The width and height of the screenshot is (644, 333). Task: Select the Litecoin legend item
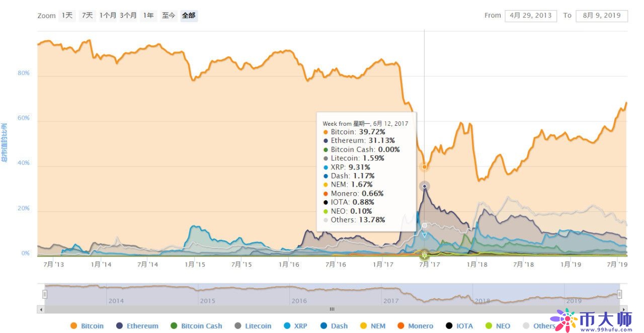tap(253, 325)
